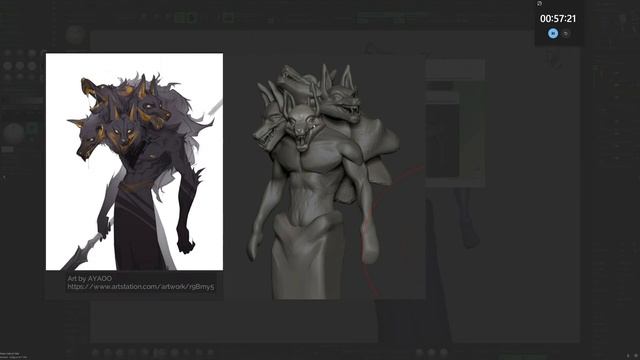Click the 00:57:21 timer readout
This screenshot has width=640, height=360.
coord(558,19)
